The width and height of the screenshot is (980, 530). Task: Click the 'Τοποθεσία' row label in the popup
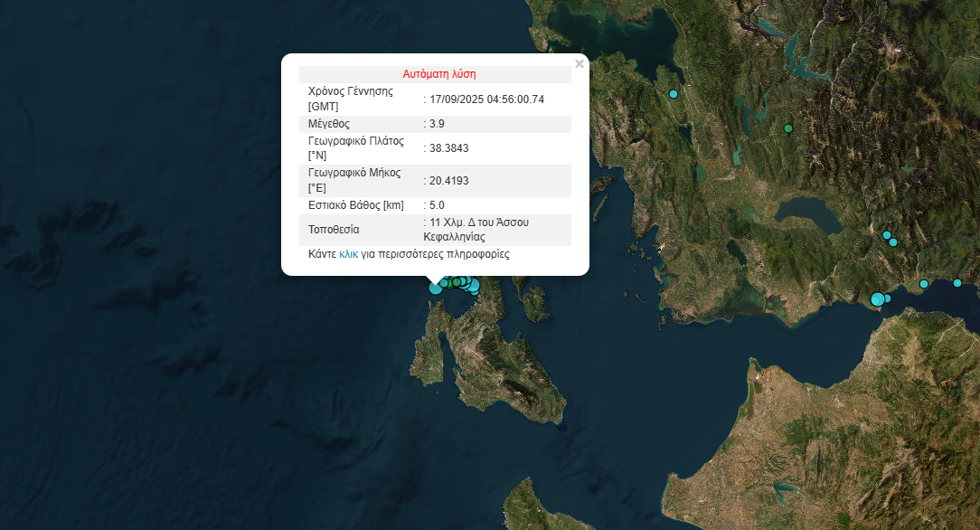(x=334, y=230)
